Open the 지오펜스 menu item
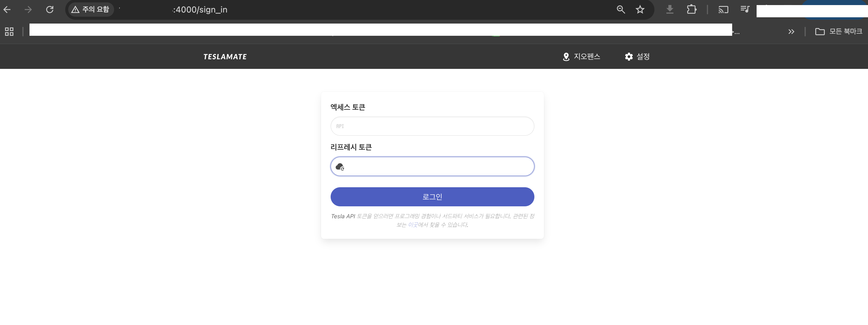 coord(581,57)
